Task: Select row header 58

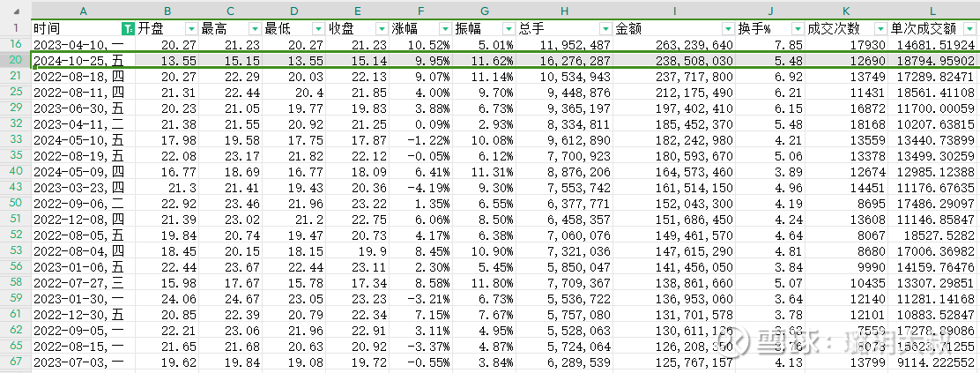Action: tap(16, 282)
